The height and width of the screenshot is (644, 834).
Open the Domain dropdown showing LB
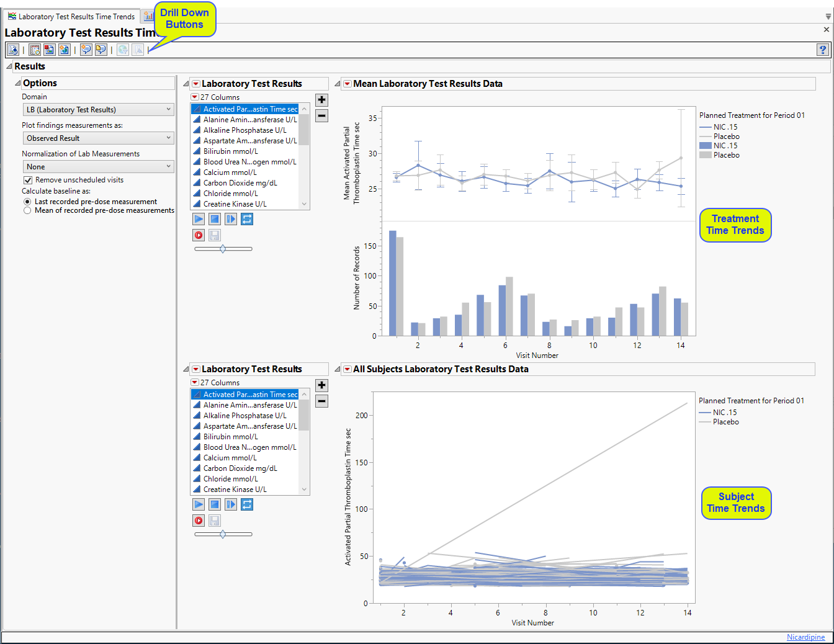(98, 110)
